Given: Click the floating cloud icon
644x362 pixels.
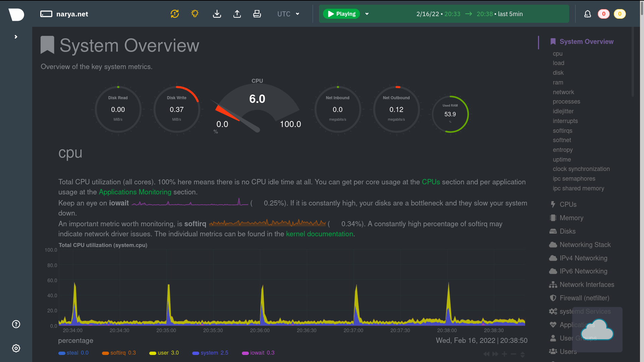Looking at the screenshot, I should 597,330.
